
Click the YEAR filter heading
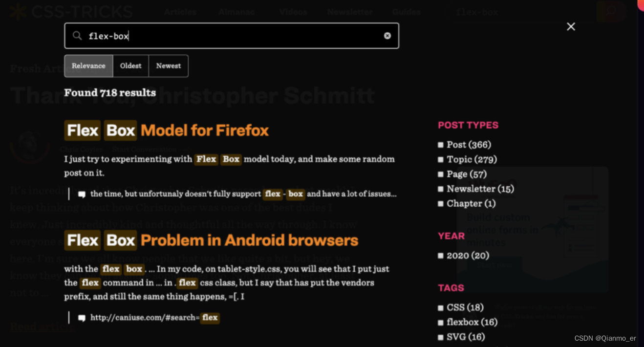(451, 236)
